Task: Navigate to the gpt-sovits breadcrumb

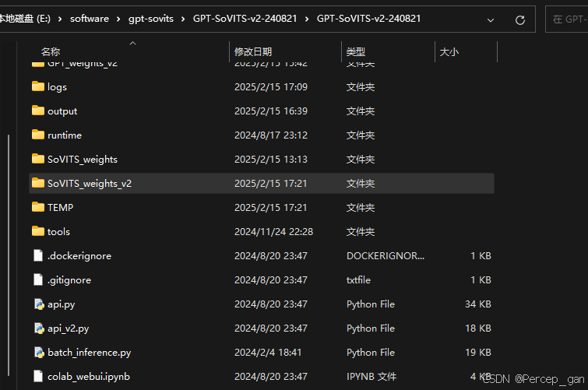Action: point(151,19)
